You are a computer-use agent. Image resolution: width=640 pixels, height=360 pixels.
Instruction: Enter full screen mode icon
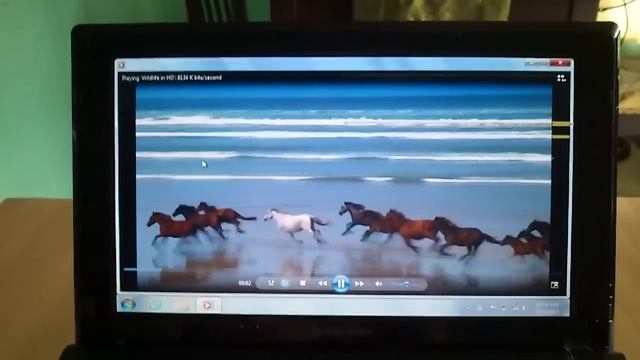click(554, 285)
